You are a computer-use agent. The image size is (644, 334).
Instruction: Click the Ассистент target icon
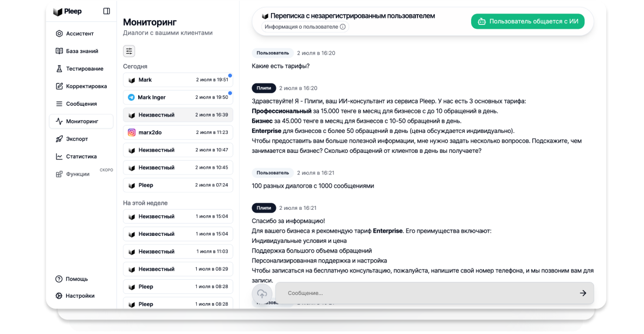(x=59, y=34)
